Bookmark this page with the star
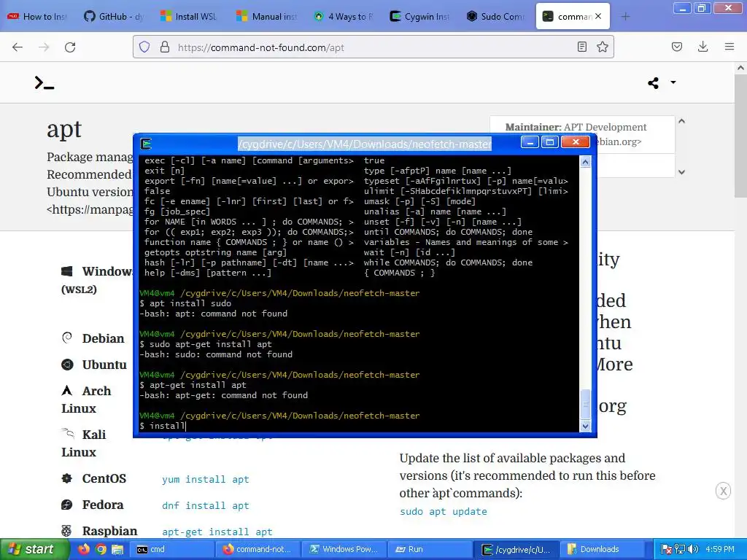 pos(602,47)
